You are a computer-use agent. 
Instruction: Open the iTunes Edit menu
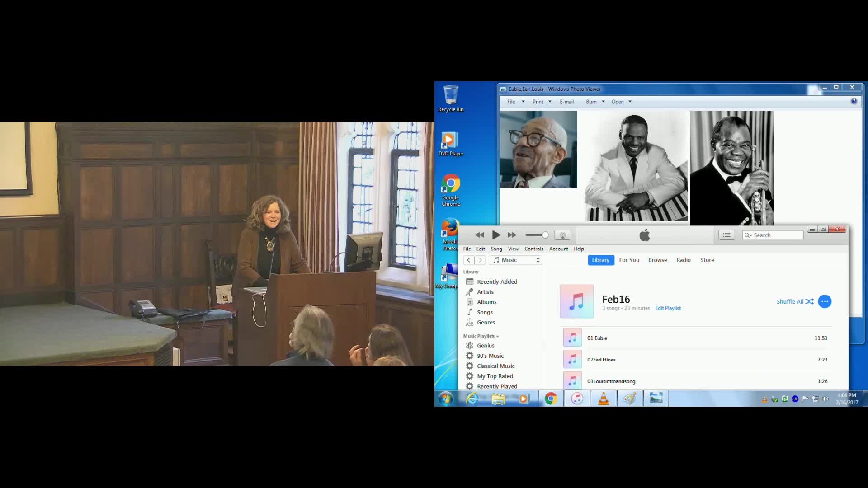481,249
